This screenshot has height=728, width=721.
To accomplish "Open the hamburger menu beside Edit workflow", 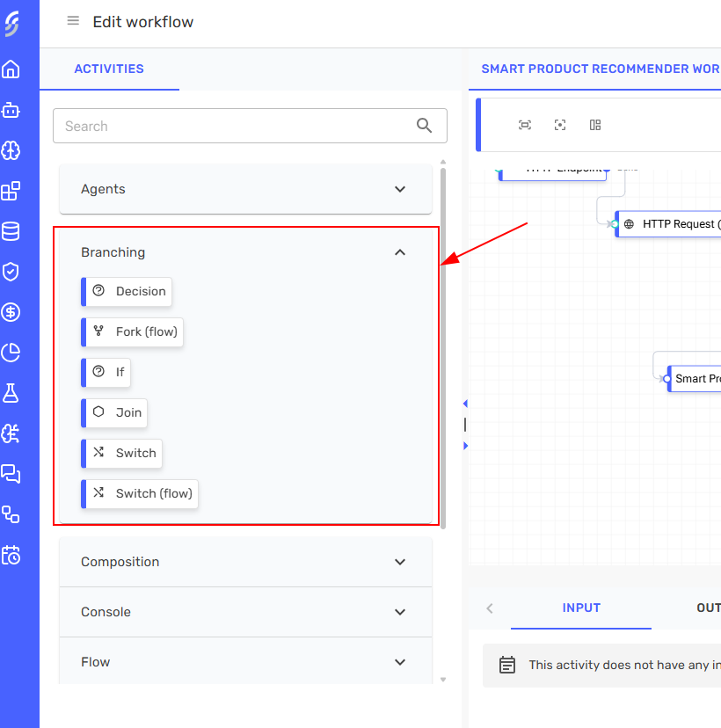I will coord(73,21).
